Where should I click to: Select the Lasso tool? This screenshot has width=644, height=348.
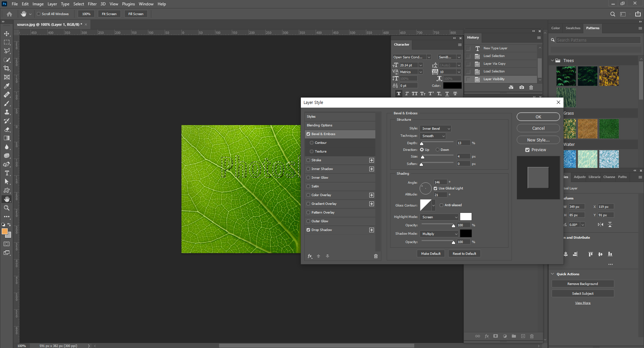pyautogui.click(x=7, y=51)
